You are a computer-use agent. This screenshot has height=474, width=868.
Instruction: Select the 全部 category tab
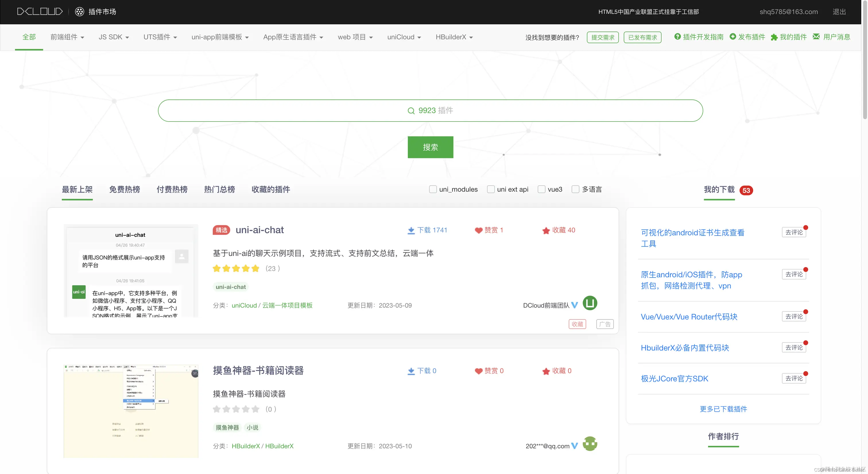29,37
